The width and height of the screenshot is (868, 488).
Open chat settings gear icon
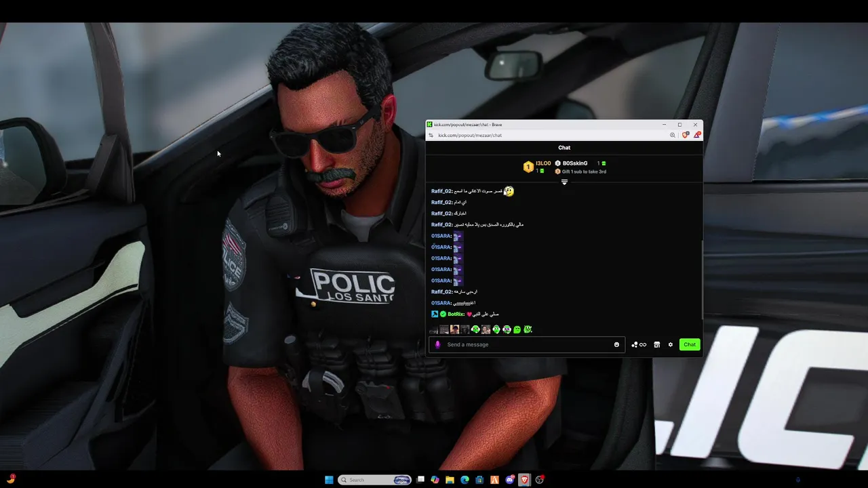coord(671,344)
